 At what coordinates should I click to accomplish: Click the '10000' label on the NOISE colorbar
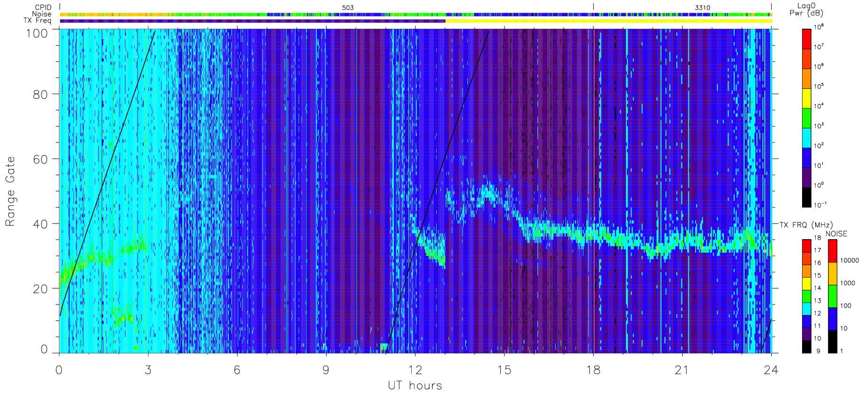tap(850, 261)
